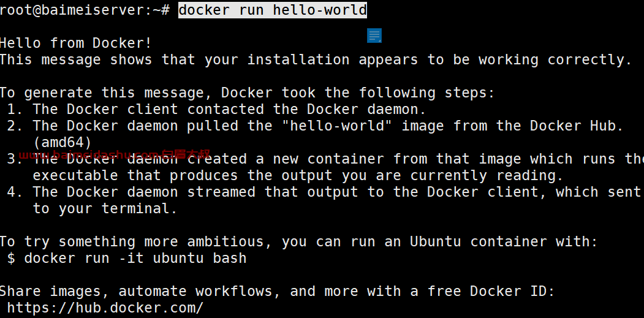Click the blue text-selection popup icon

coord(374,36)
